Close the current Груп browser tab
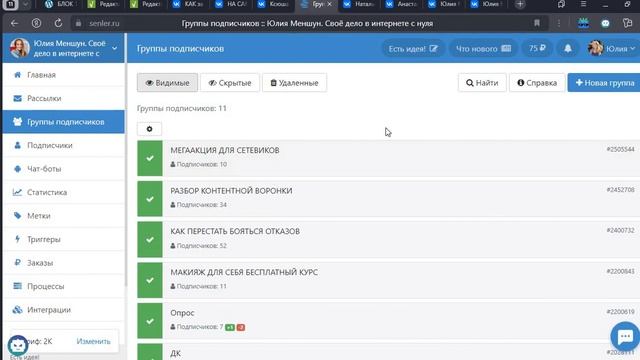640x360 pixels. (329, 4)
